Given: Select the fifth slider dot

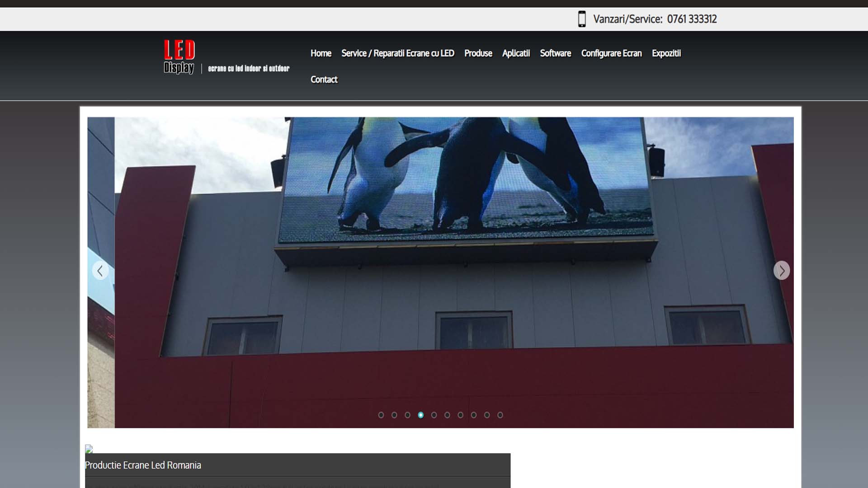Looking at the screenshot, I should [434, 415].
